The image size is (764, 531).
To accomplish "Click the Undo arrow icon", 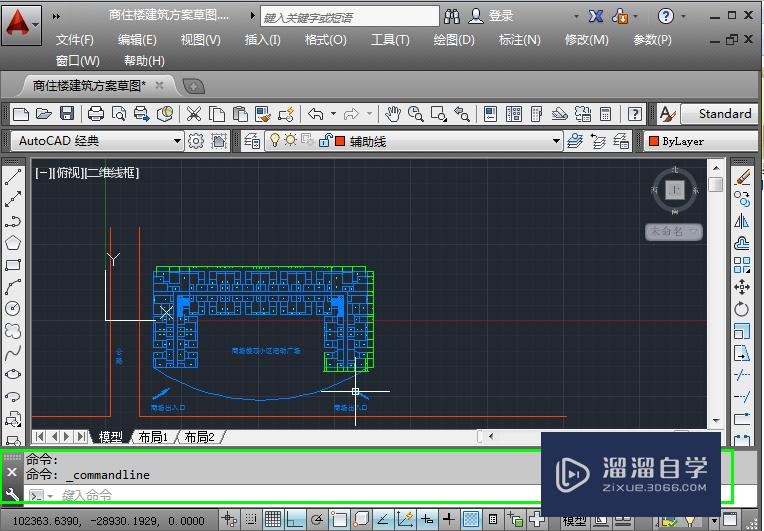I will point(316,114).
